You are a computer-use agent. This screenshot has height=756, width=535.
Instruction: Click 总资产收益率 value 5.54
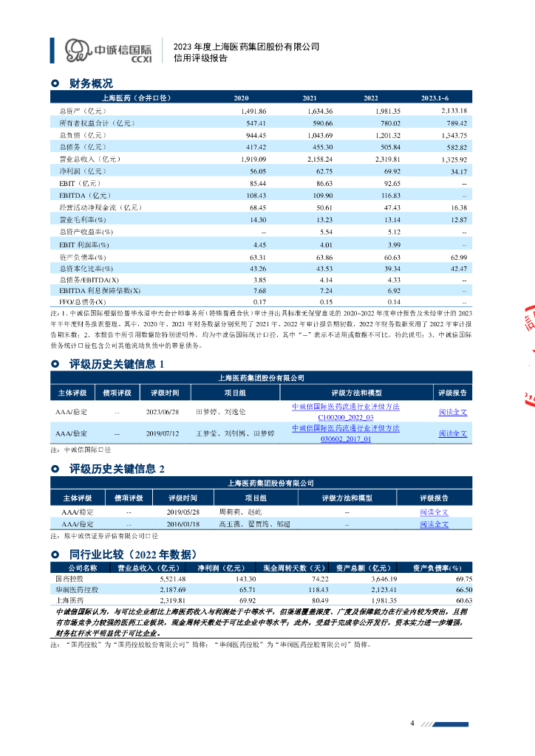(326, 232)
